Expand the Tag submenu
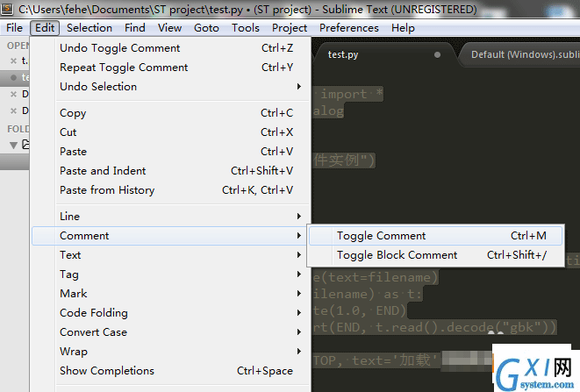Viewport: 580px width, 392px height. pos(170,274)
